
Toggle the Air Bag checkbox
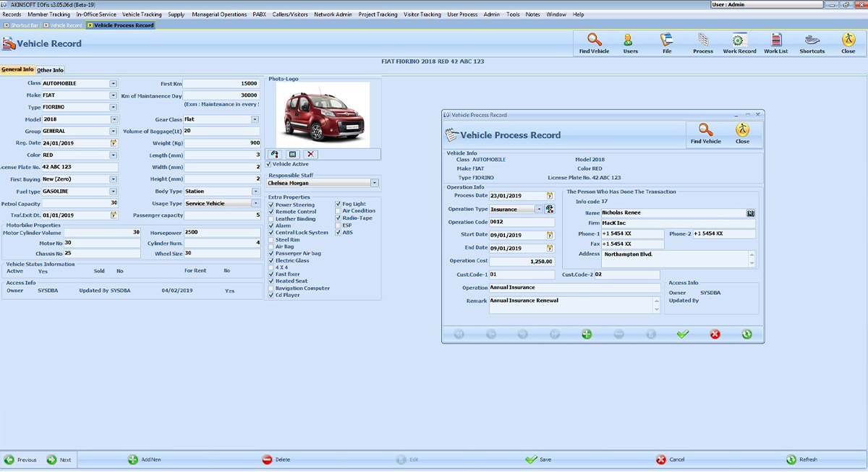point(271,246)
